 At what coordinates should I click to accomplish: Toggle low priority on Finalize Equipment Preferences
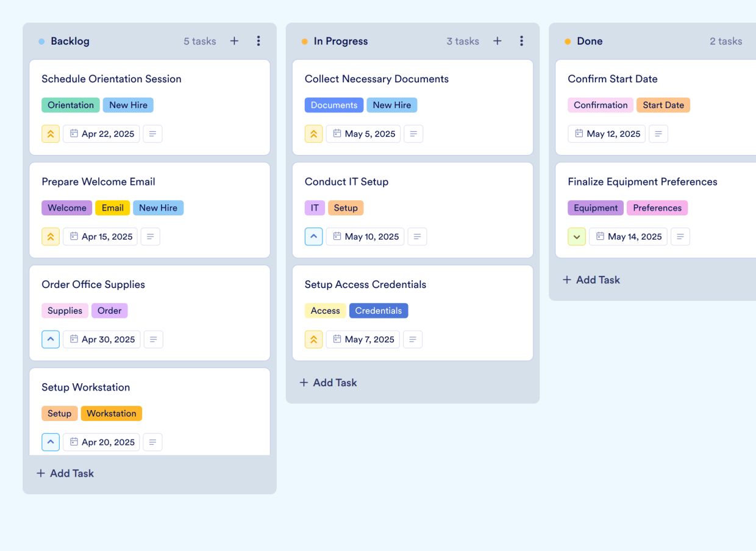576,236
